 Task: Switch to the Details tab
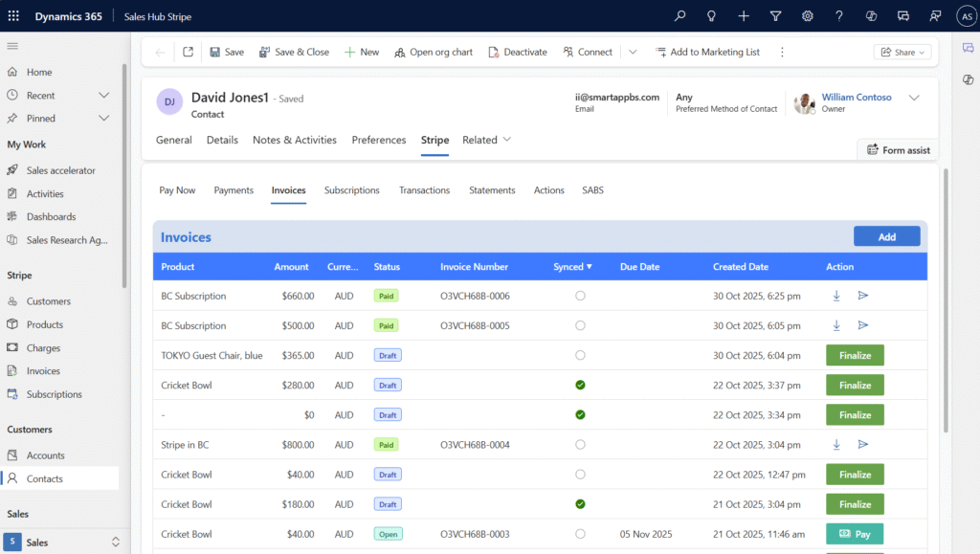[x=222, y=140]
